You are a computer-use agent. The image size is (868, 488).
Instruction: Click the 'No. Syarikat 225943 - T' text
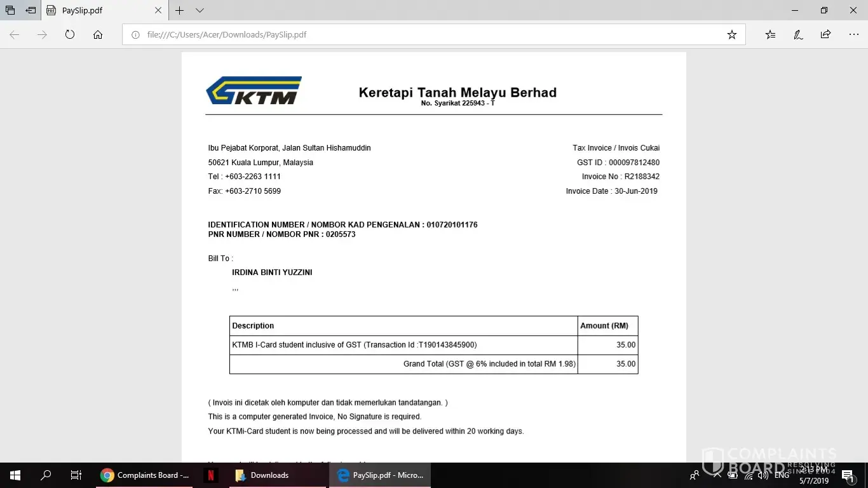coord(458,103)
